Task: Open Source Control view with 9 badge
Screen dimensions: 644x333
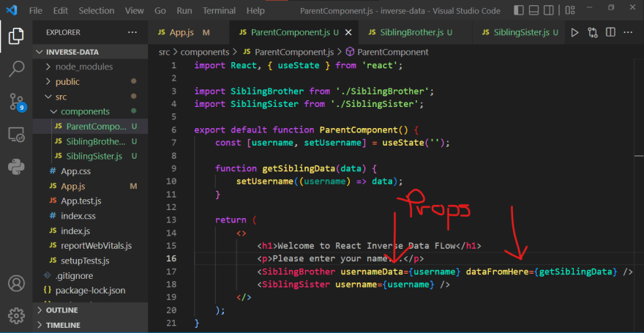Action: [18, 102]
